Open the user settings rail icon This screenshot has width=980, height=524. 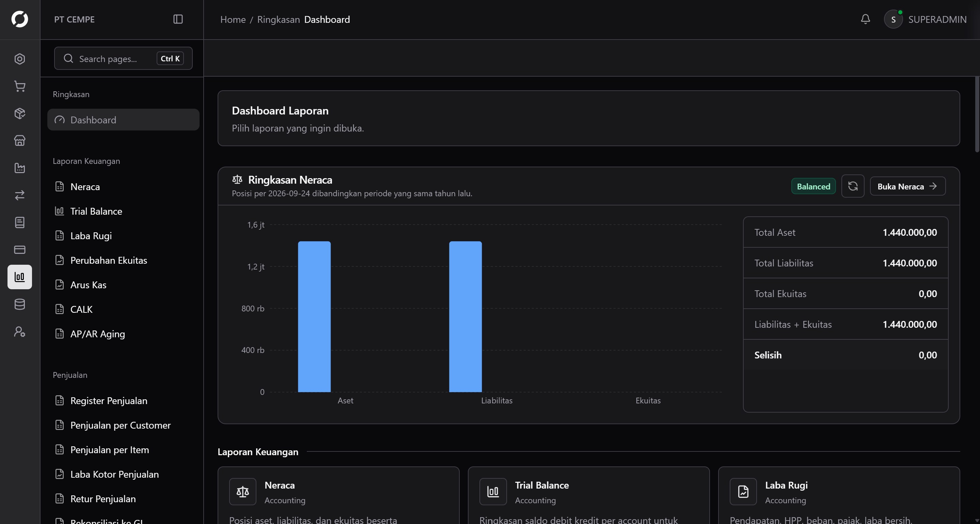(20, 332)
